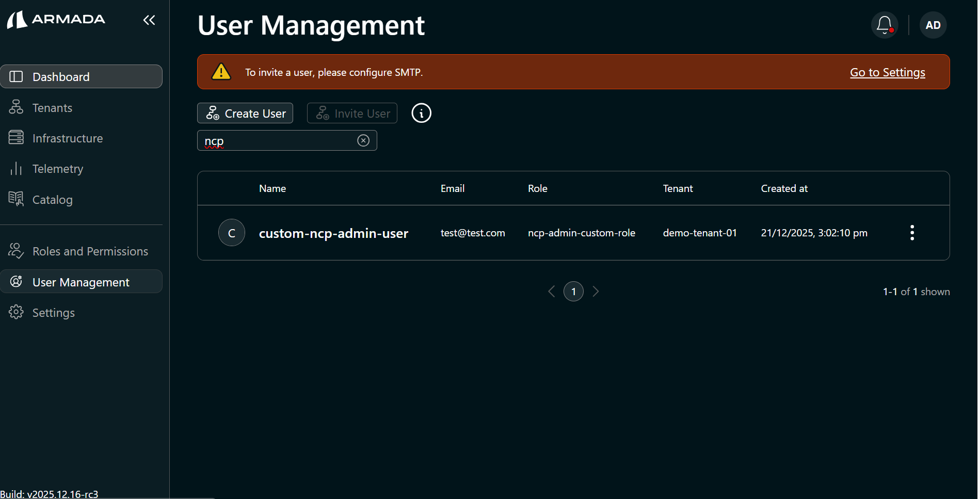Click the info icon beside Invite User
The height and width of the screenshot is (499, 980).
click(x=421, y=113)
